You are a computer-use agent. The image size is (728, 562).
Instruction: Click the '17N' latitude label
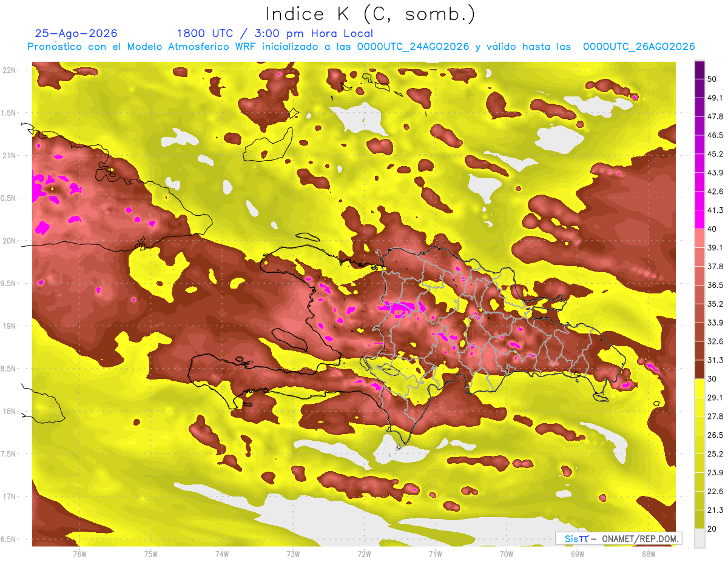10,497
